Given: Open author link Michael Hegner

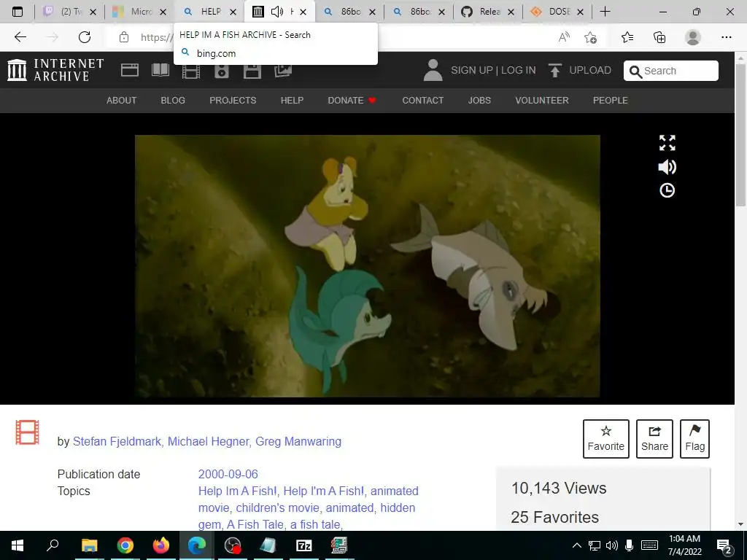Looking at the screenshot, I should (208, 441).
